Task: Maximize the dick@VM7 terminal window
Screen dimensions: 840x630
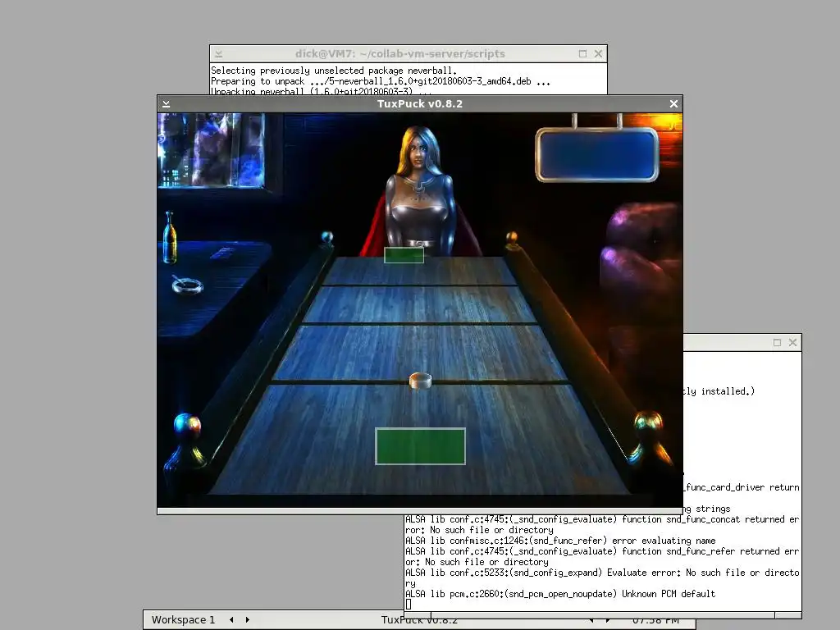Action: (583, 53)
